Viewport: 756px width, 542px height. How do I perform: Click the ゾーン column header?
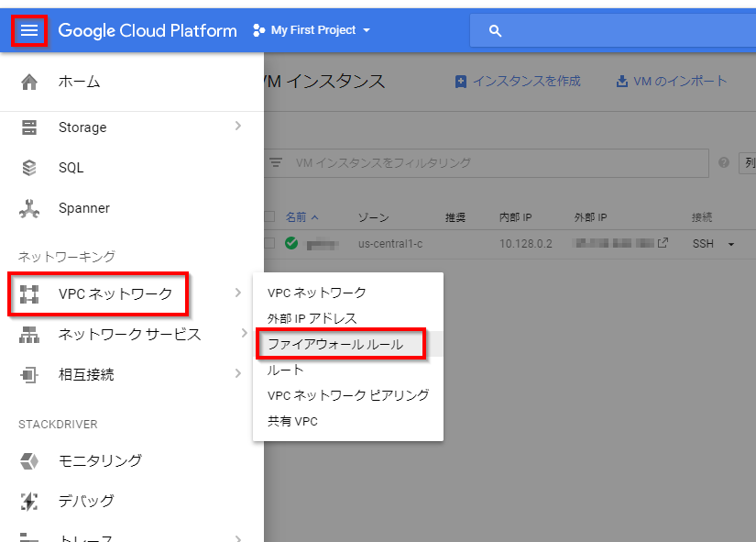[x=374, y=217]
